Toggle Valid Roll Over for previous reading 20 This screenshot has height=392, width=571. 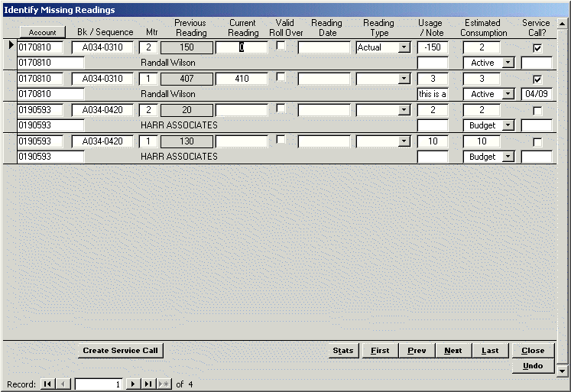pyautogui.click(x=281, y=108)
